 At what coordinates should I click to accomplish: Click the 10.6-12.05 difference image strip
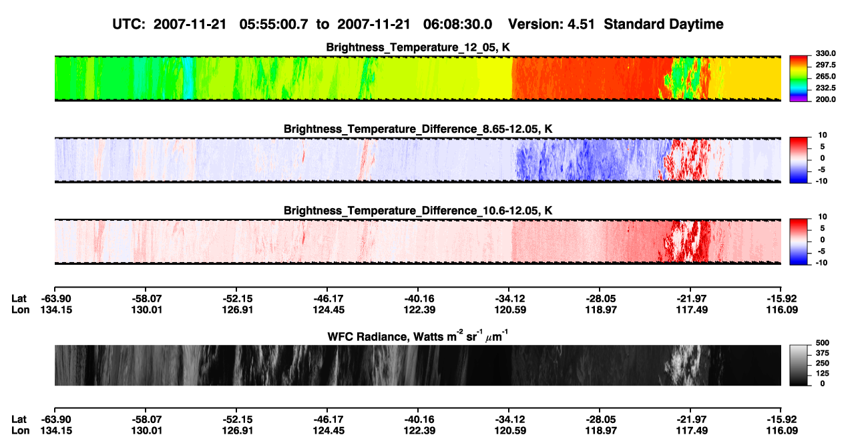tap(417, 242)
